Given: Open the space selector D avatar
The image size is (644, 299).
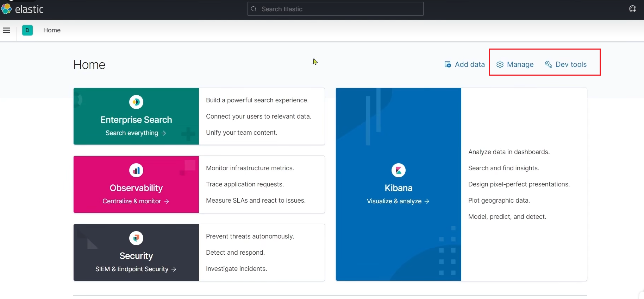Looking at the screenshot, I should point(27,30).
